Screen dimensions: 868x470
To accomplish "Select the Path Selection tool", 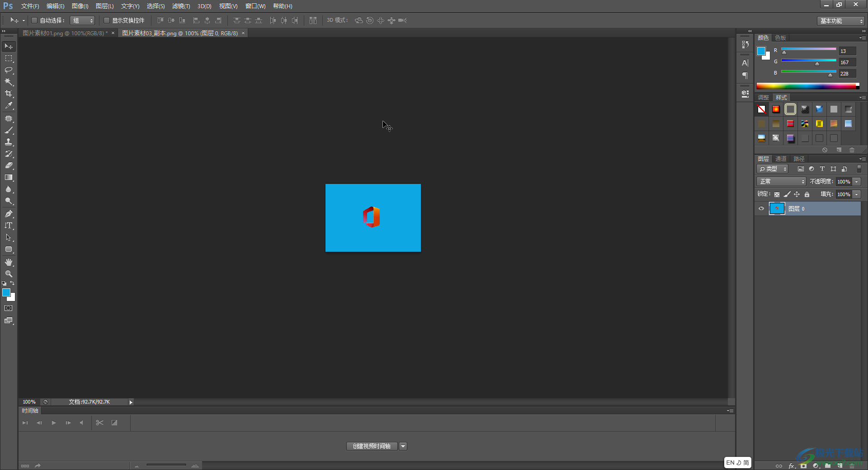I will click(9, 237).
